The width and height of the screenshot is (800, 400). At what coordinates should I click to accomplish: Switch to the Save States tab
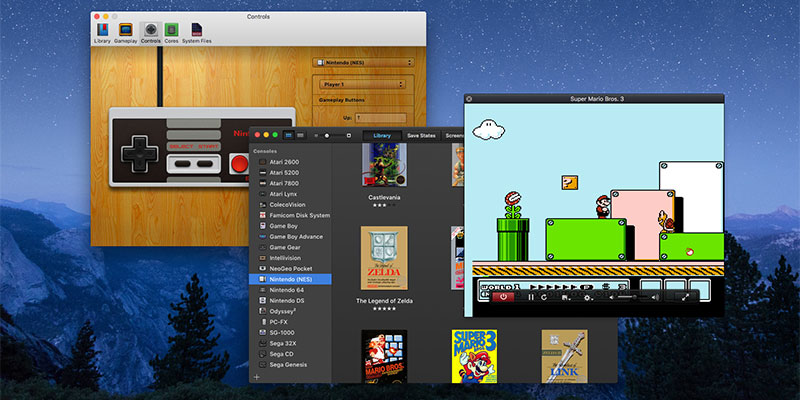(421, 135)
